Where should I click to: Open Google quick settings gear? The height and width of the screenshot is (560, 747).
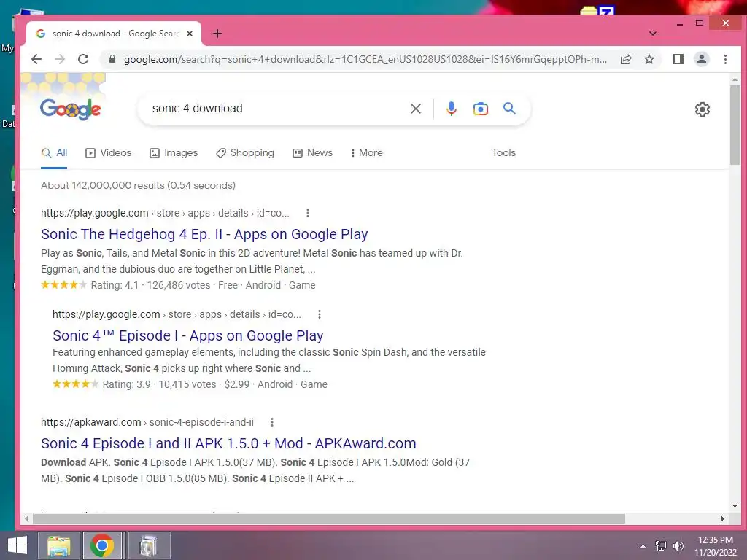[x=703, y=109]
